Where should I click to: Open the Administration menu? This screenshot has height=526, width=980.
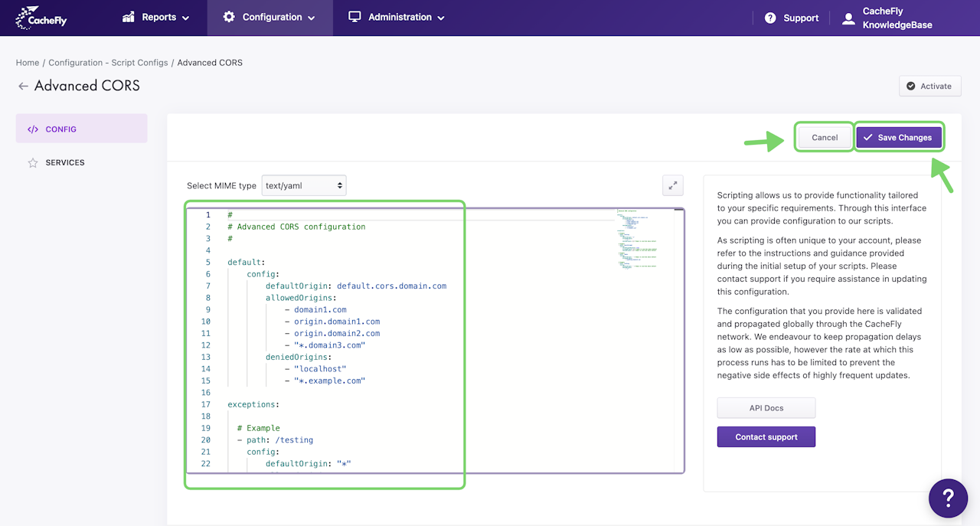point(397,17)
